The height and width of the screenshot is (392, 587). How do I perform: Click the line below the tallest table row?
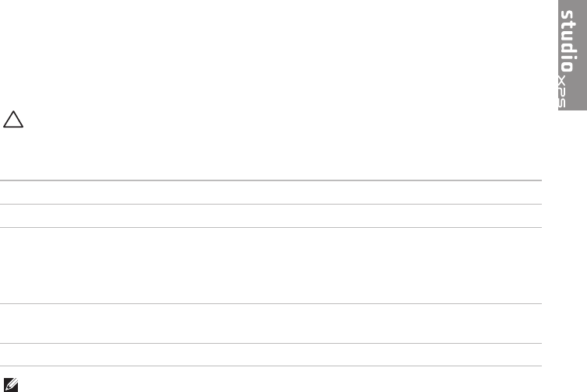(271, 303)
